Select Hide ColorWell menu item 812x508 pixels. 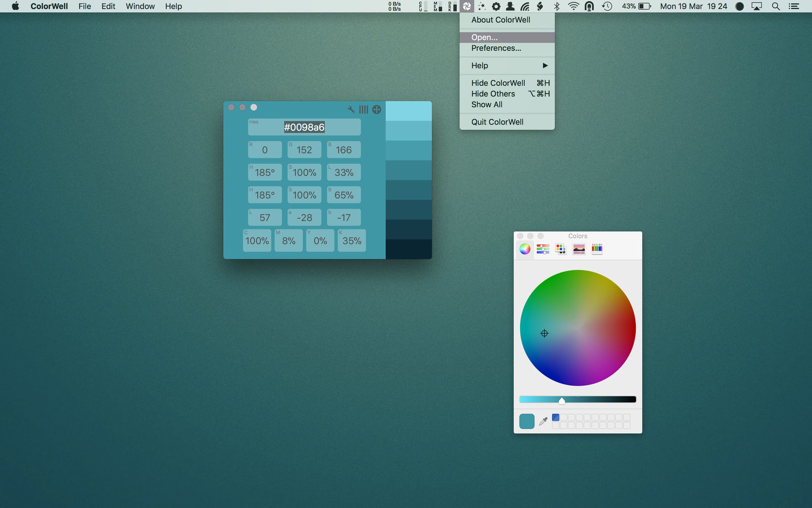[x=507, y=83]
